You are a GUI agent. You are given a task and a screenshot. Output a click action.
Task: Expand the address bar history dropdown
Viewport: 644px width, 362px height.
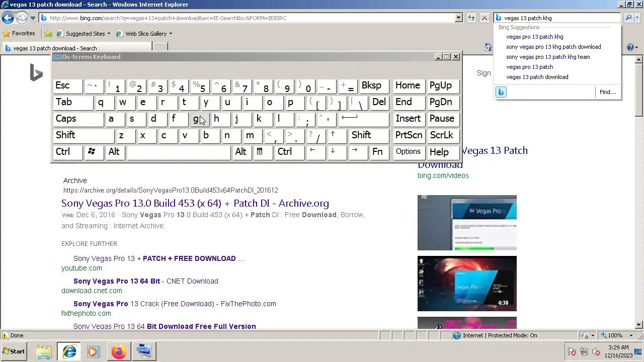(458, 18)
